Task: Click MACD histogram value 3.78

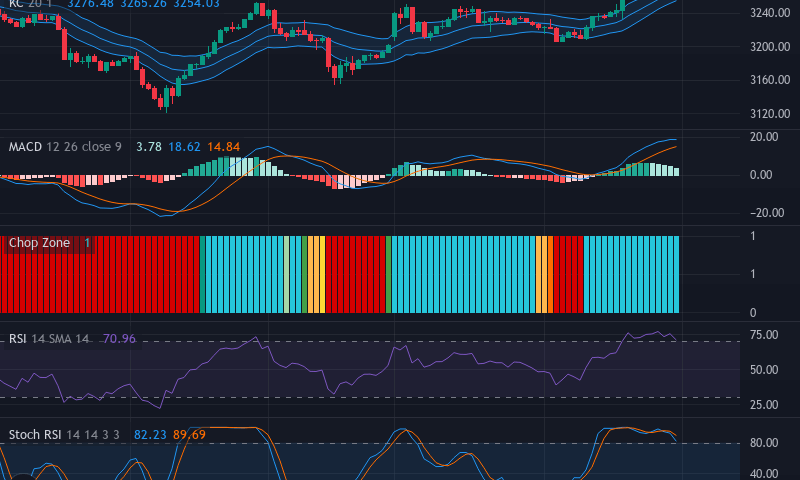Action: [148, 147]
